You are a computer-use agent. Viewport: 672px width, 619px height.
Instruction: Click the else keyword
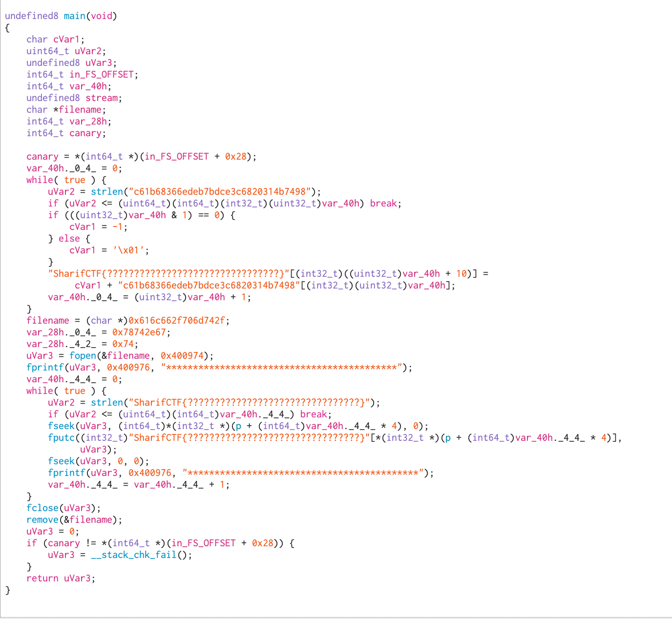point(69,239)
